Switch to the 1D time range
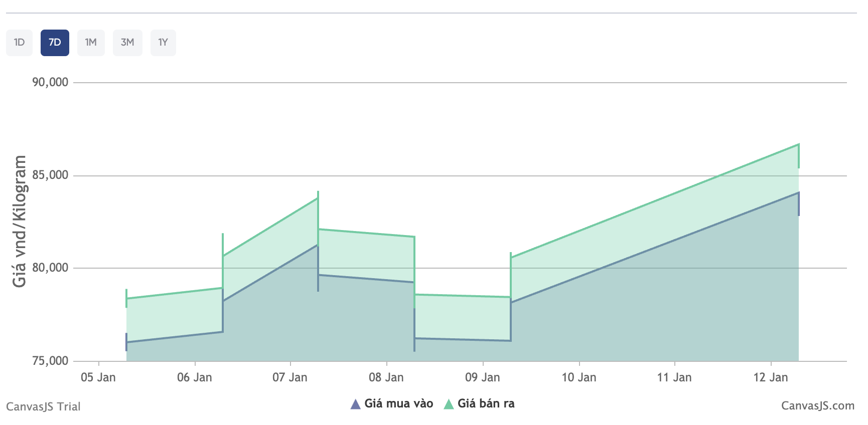 coord(19,43)
